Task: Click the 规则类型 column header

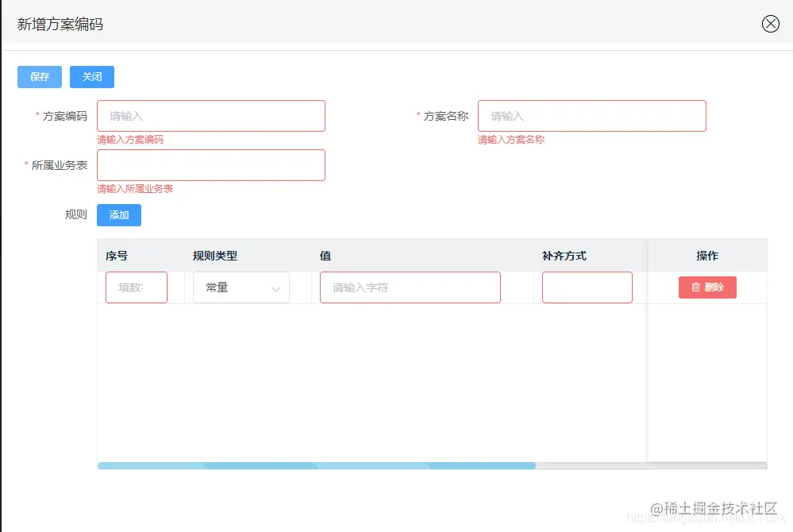Action: 215,256
